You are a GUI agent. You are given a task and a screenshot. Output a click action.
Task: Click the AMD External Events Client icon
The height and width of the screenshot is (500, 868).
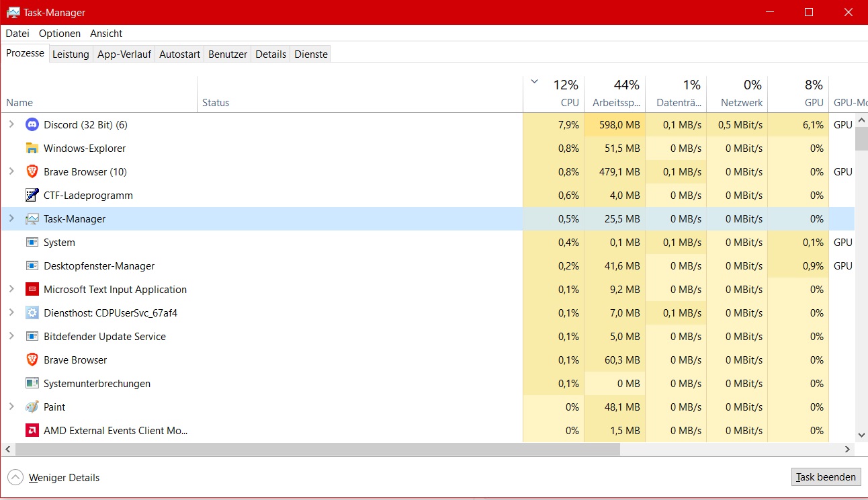(x=32, y=430)
